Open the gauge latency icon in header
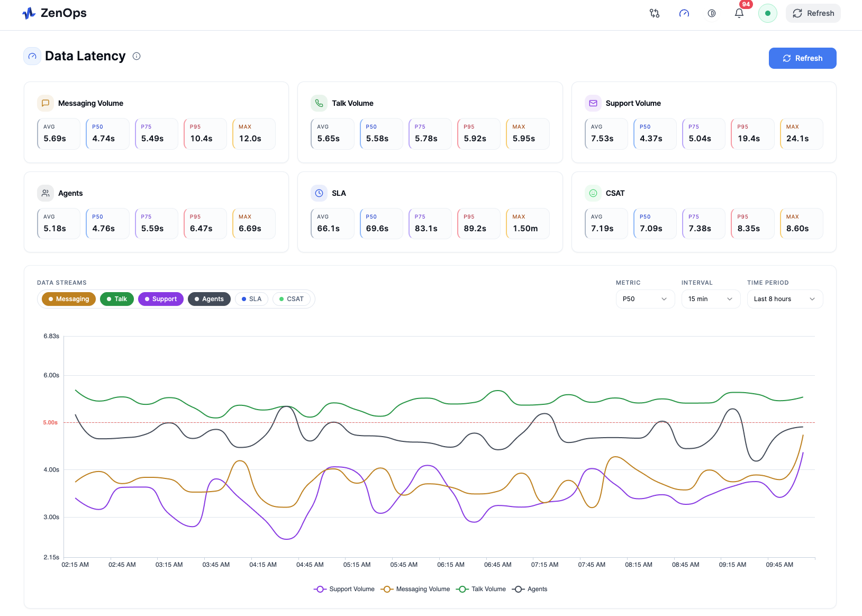Viewport: 862px width, 616px height. 684,13
